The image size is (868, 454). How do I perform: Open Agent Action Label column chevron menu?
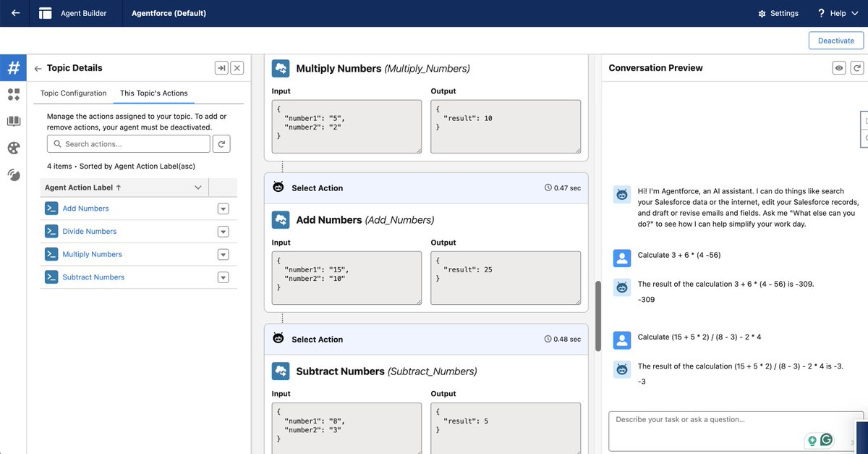[198, 188]
